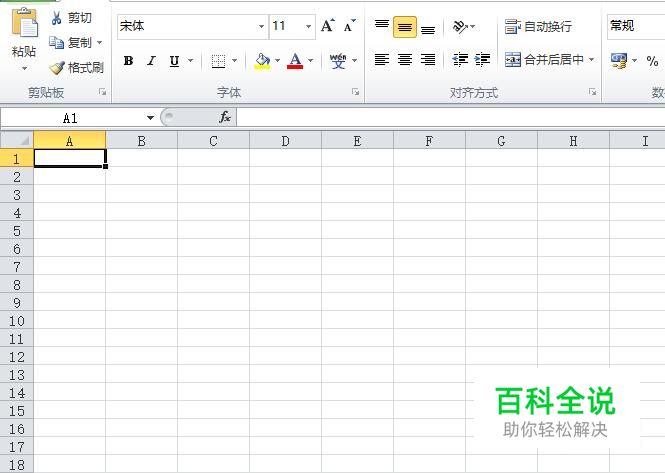
Task: Select column B header
Action: tap(142, 140)
